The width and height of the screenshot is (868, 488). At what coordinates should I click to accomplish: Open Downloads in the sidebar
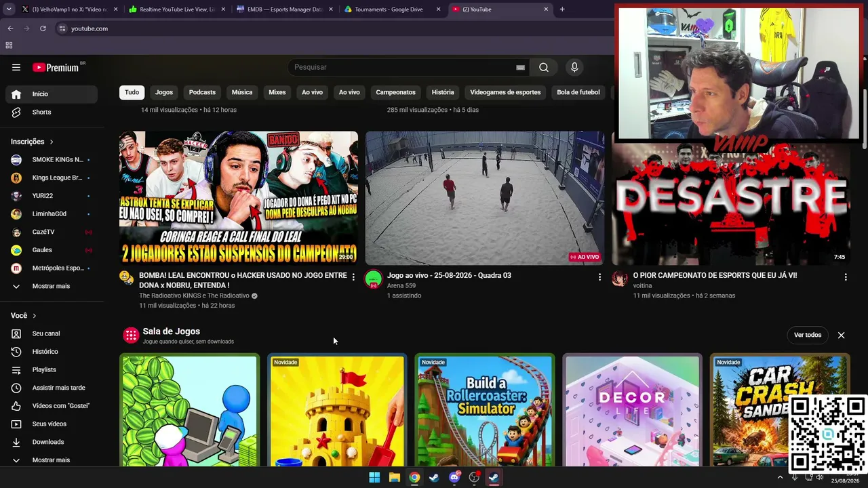[52, 442]
